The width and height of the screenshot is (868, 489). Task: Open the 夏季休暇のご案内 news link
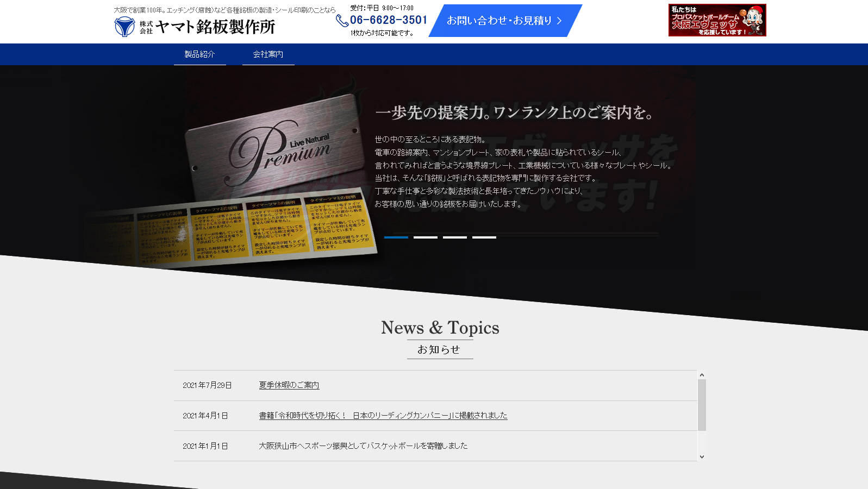[289, 385]
